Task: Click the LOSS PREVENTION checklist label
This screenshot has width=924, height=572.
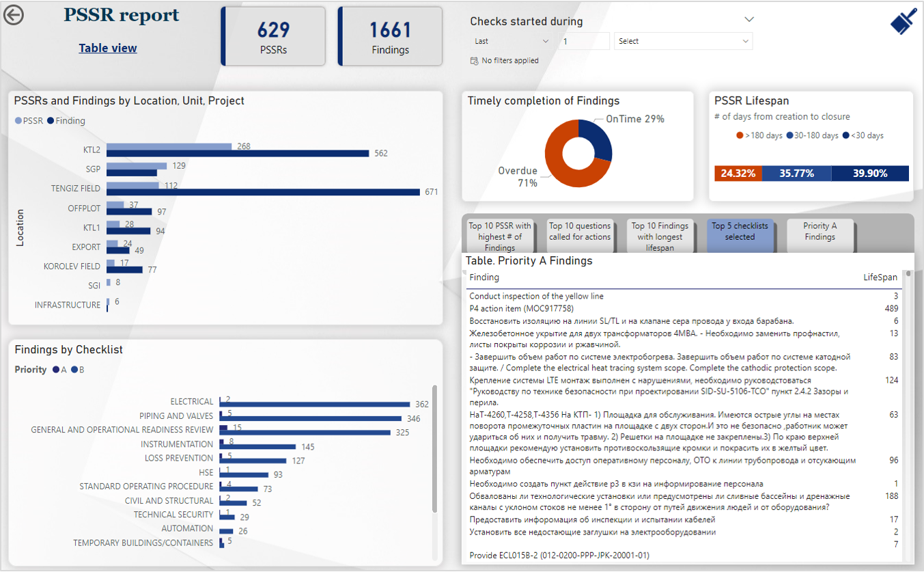Action: click(179, 458)
